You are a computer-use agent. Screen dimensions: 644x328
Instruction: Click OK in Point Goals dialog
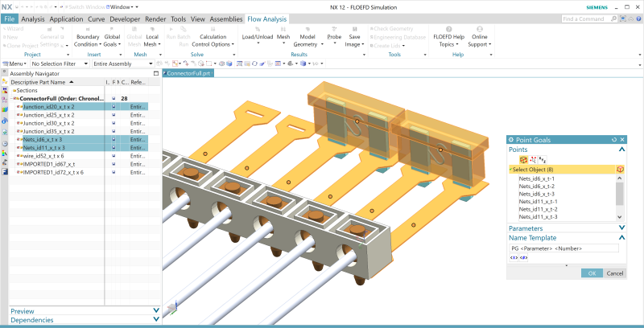click(x=592, y=273)
